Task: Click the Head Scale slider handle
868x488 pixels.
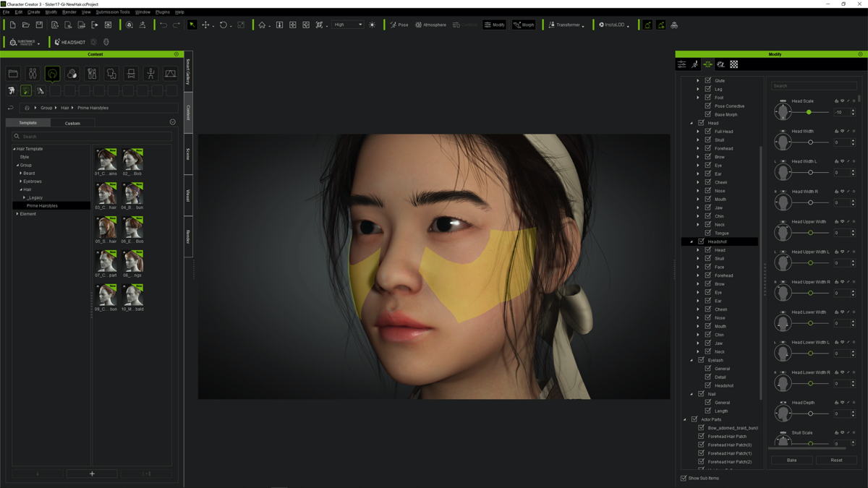Action: coord(809,112)
